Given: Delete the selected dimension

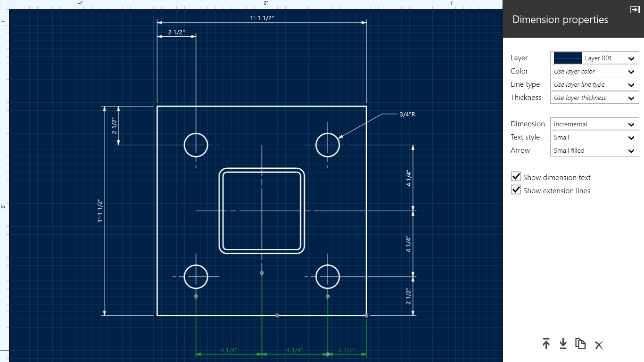Looking at the screenshot, I should [599, 345].
